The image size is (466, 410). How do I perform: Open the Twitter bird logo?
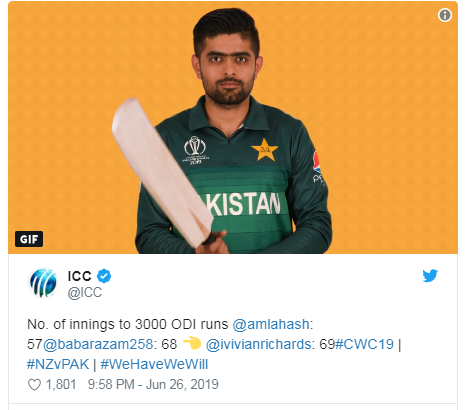tap(430, 276)
